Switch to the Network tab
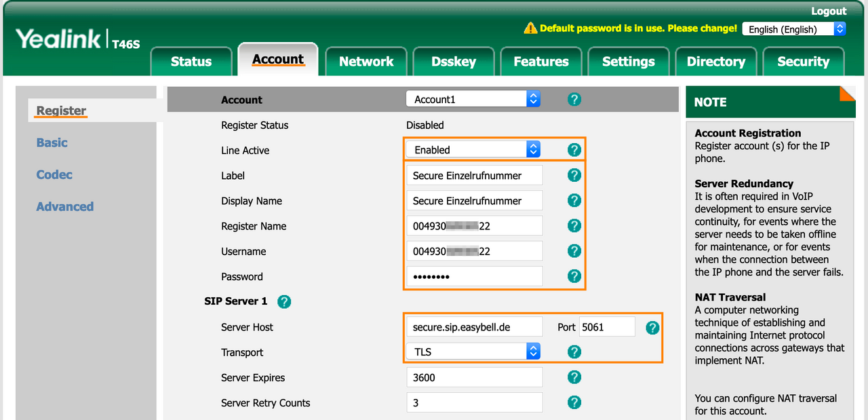 point(366,61)
